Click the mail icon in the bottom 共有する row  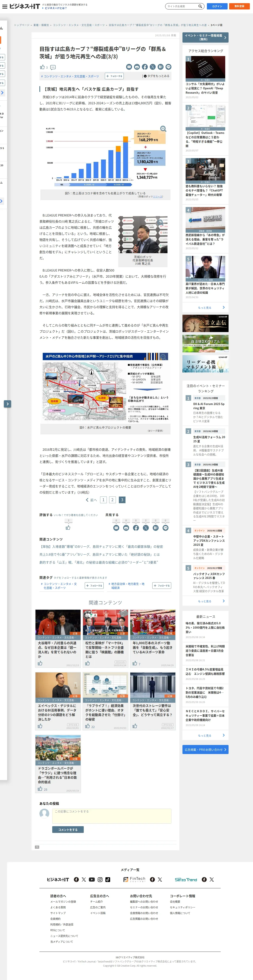tap(116, 528)
